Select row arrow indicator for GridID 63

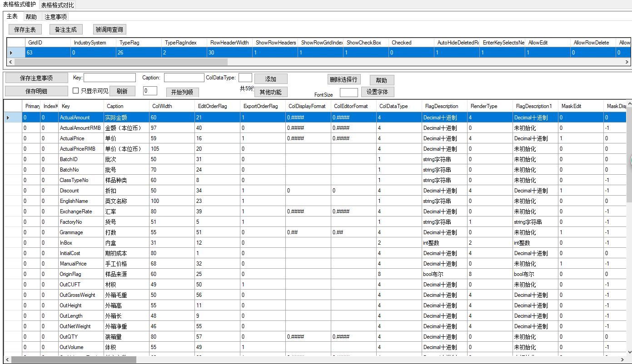[x=12, y=53]
